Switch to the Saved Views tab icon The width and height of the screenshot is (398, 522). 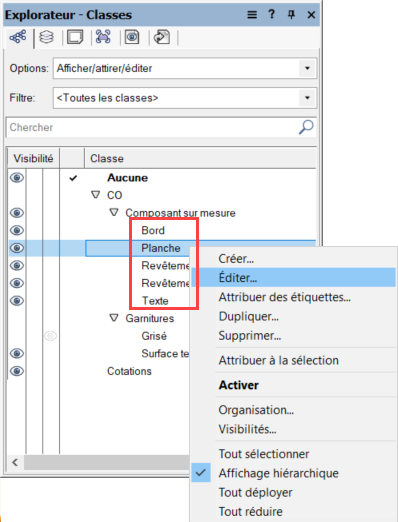132,37
